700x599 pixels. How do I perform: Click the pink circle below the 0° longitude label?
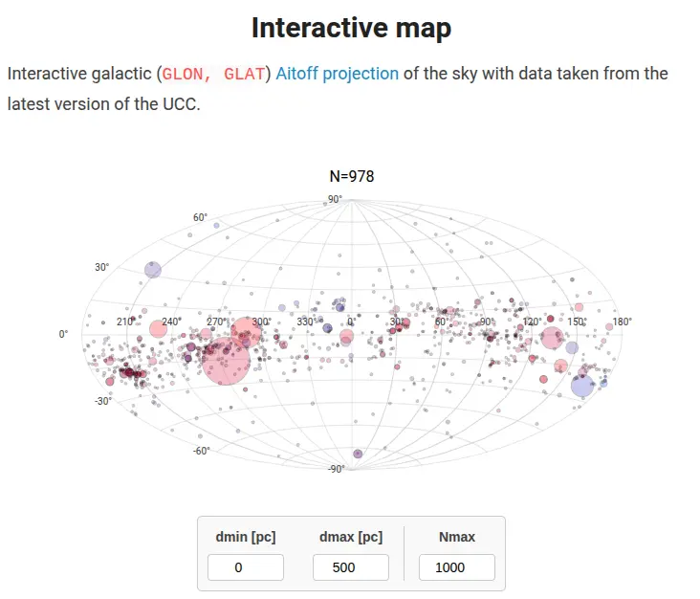[346, 337]
